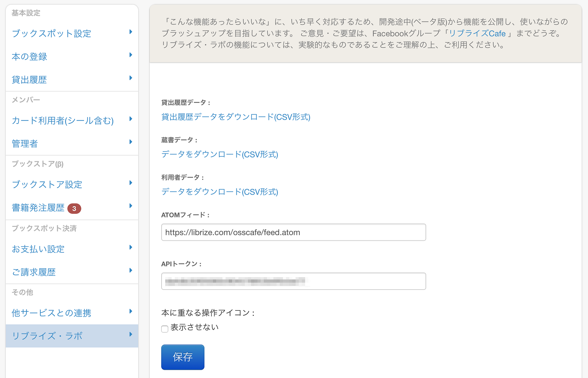Click the 基本設定 section header
This screenshot has width=588, height=378.
pyautogui.click(x=26, y=13)
